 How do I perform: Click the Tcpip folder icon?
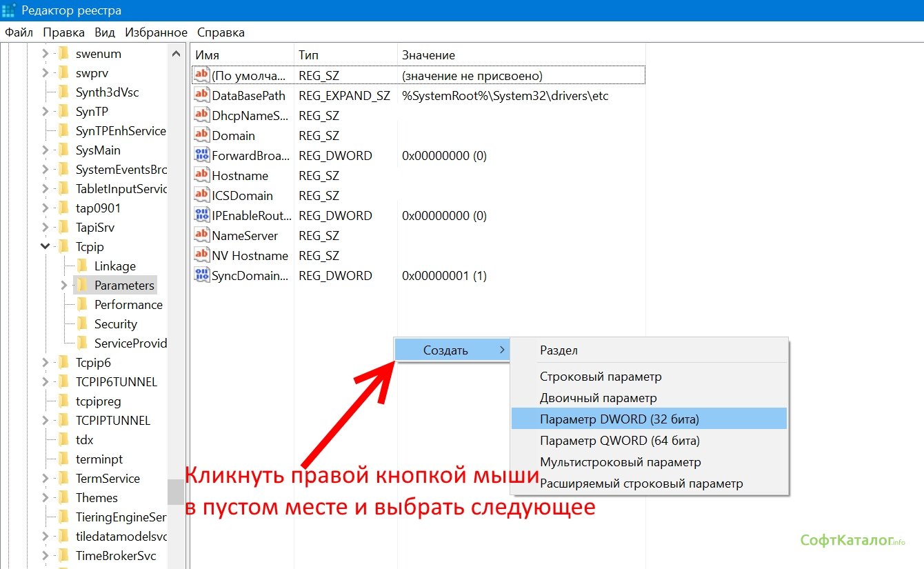click(x=63, y=246)
